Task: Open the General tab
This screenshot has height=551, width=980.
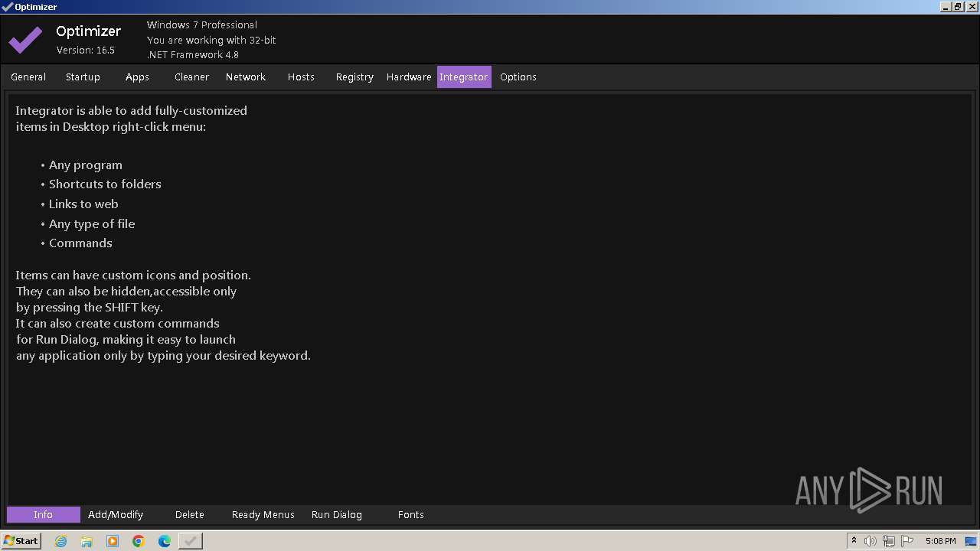Action: click(x=28, y=77)
